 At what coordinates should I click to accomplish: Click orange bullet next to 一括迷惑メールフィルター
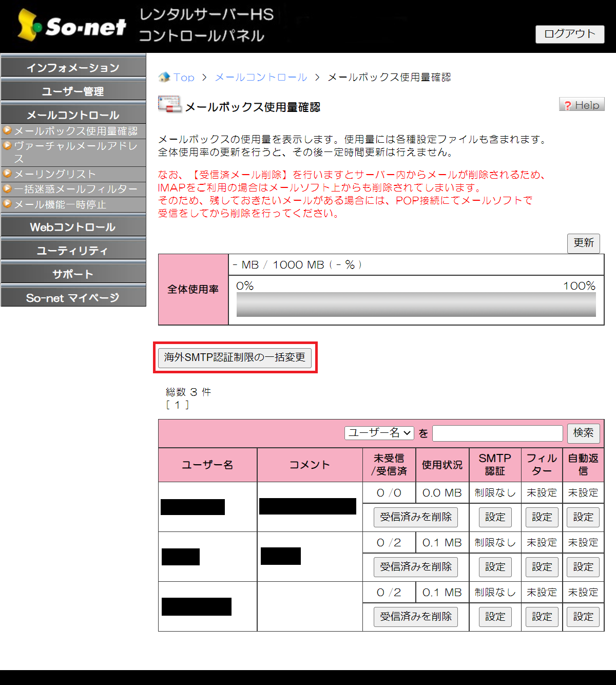pyautogui.click(x=7, y=188)
